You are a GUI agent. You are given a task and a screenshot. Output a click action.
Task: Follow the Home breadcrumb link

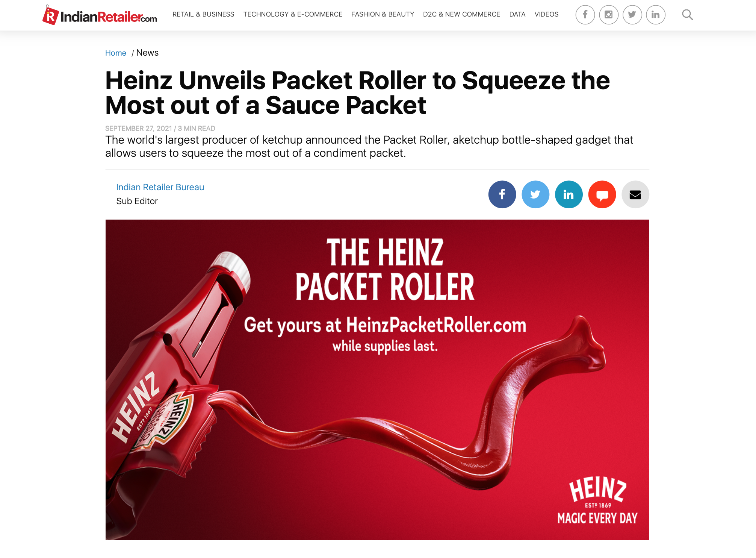(x=116, y=53)
